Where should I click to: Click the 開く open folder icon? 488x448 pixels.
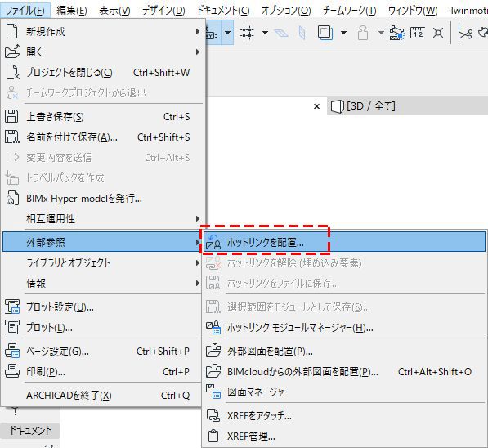[12, 52]
